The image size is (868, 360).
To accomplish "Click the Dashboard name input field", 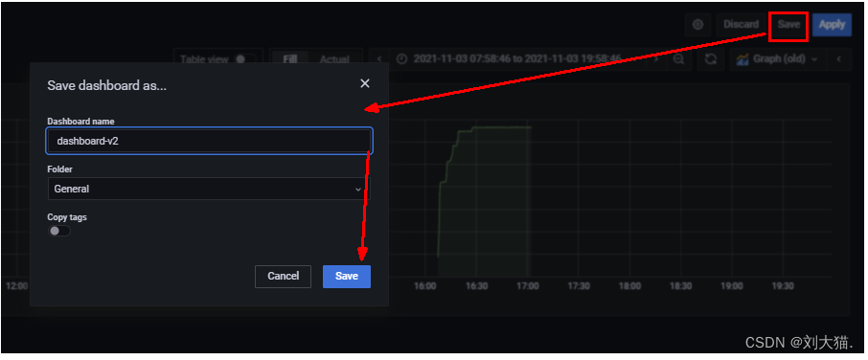I will [x=209, y=141].
